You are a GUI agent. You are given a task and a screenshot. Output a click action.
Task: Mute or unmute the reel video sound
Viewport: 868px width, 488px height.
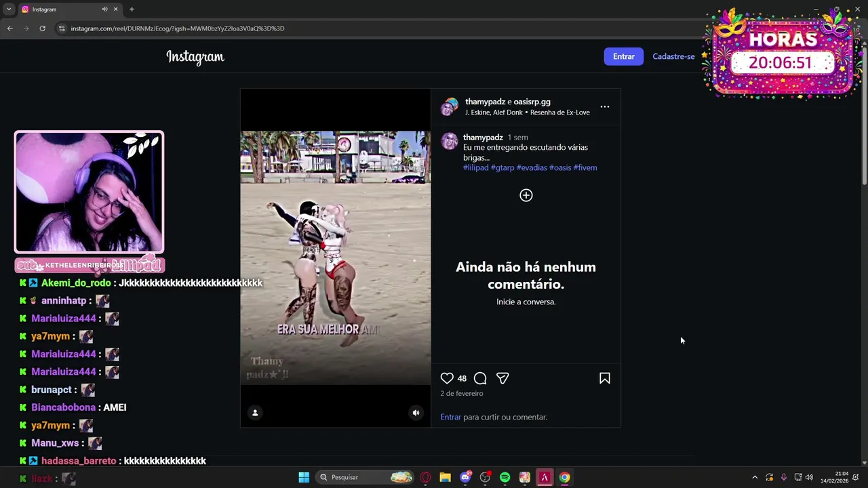(x=416, y=413)
